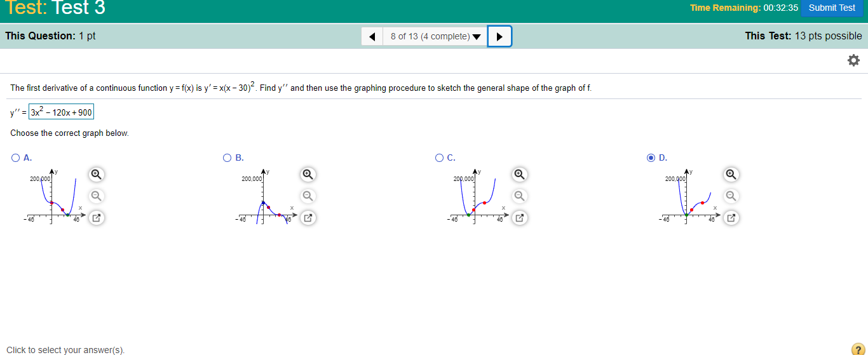This screenshot has height=355, width=868.
Task: Zoom out on graph B
Action: click(308, 196)
